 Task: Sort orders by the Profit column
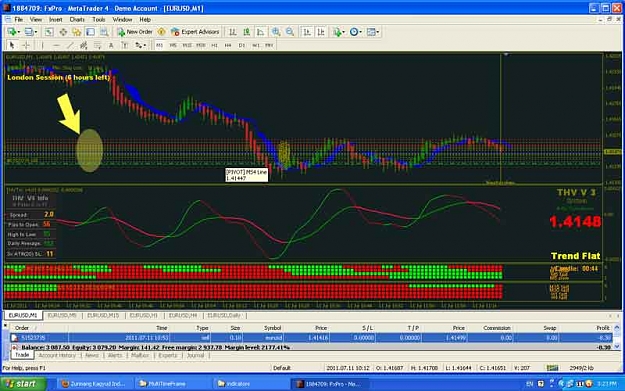(603, 328)
